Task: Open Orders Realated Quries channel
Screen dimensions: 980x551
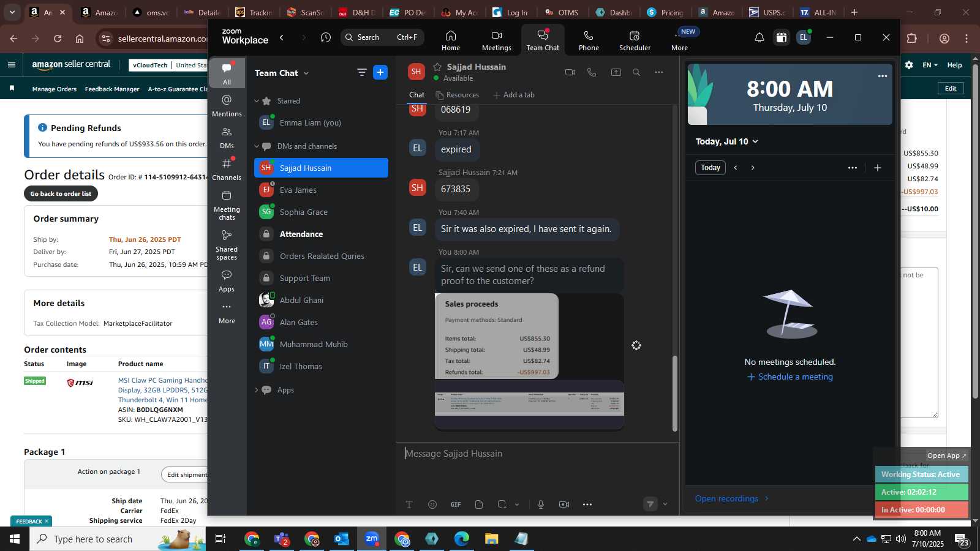Action: click(x=321, y=256)
